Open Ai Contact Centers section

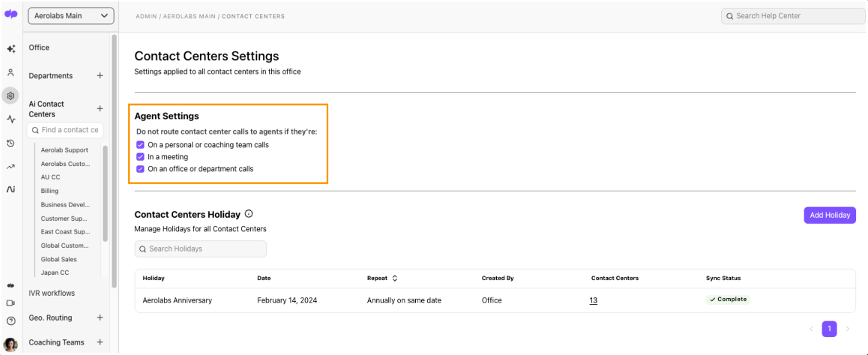(46, 109)
